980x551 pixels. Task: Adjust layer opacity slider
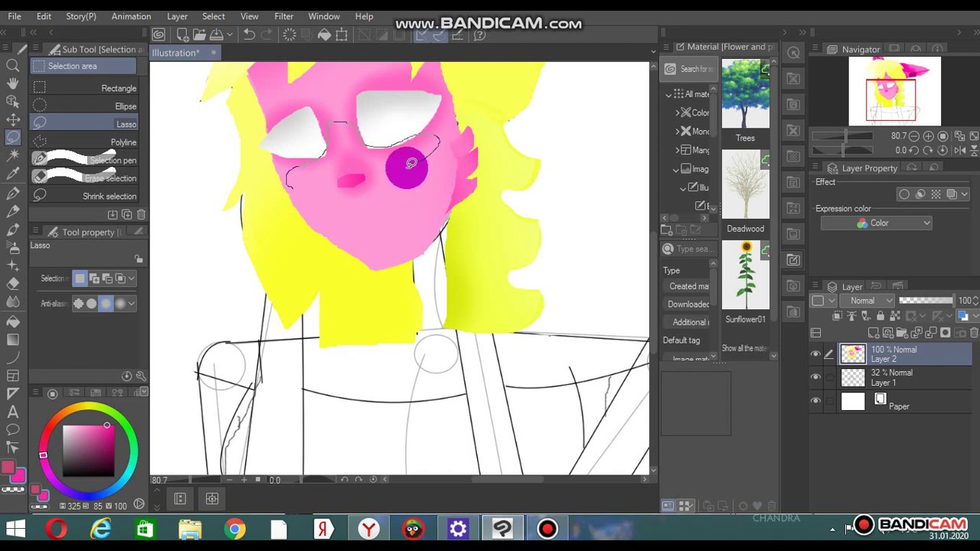click(927, 301)
